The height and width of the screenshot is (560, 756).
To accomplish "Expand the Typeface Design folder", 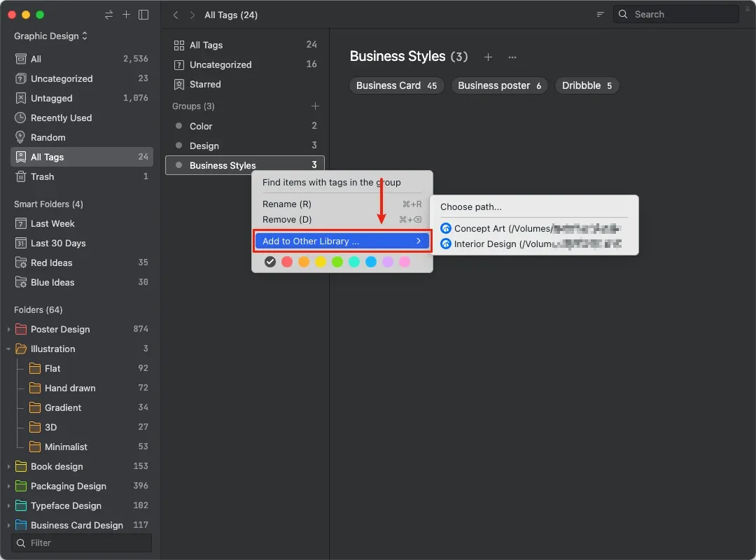I will pyautogui.click(x=8, y=505).
